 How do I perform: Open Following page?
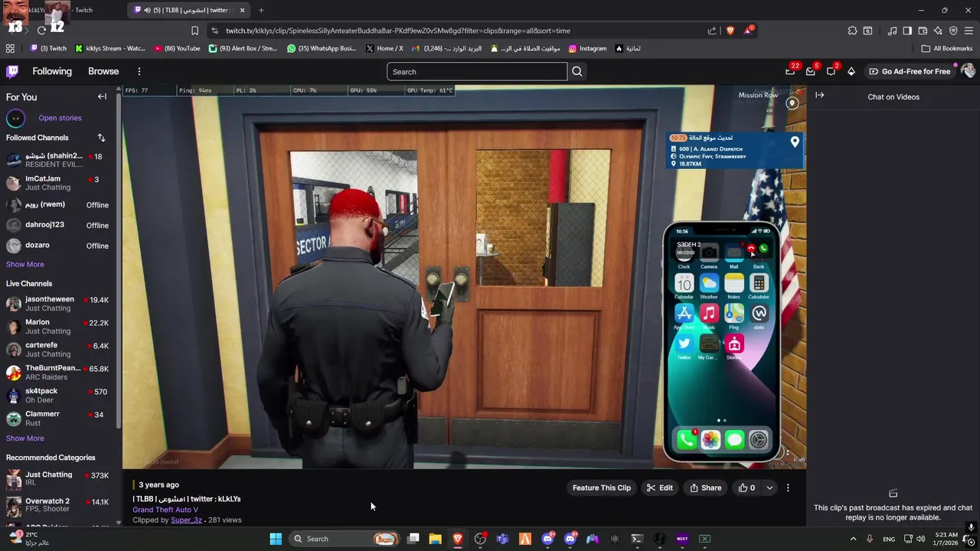point(52,71)
